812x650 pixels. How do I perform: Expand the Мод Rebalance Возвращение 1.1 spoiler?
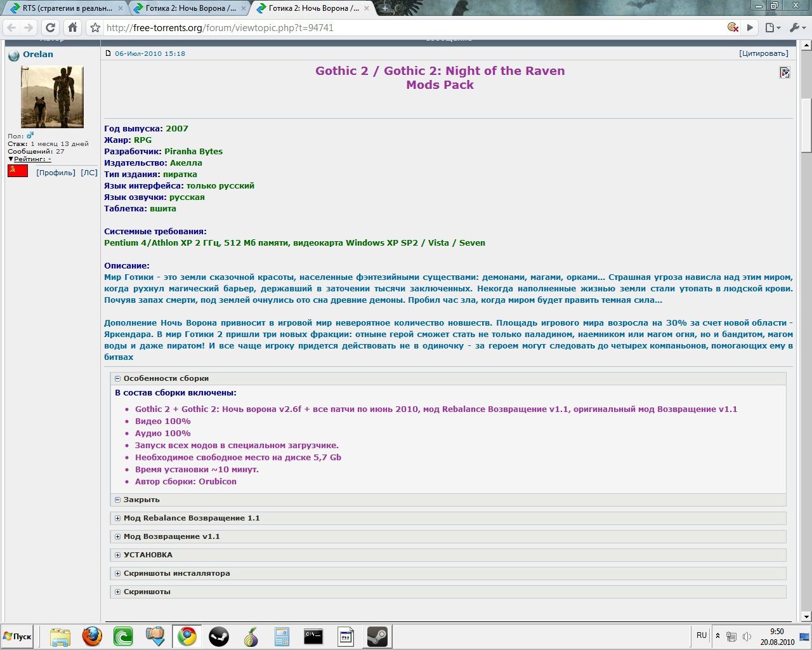click(448, 518)
